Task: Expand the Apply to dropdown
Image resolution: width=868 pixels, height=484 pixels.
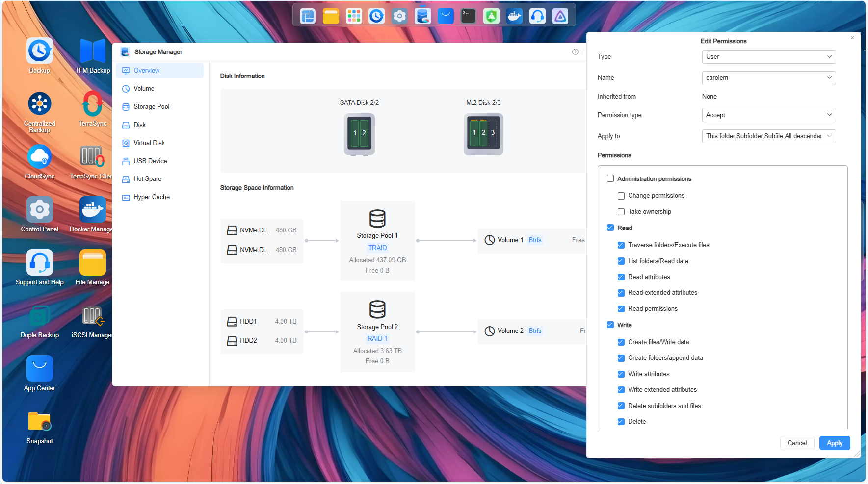Action: point(768,136)
